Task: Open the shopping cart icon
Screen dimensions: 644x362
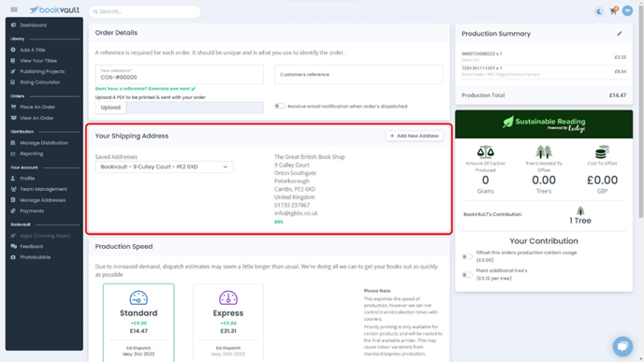Action: [614, 11]
